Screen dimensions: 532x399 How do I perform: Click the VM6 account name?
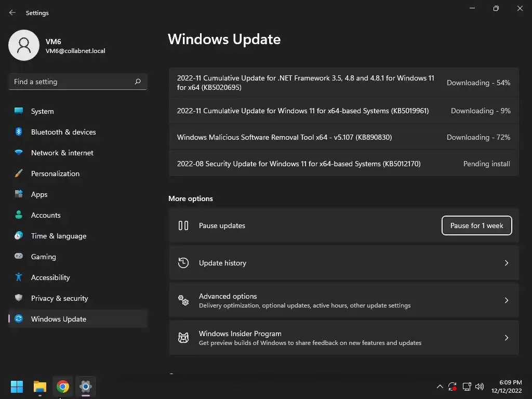pos(54,42)
